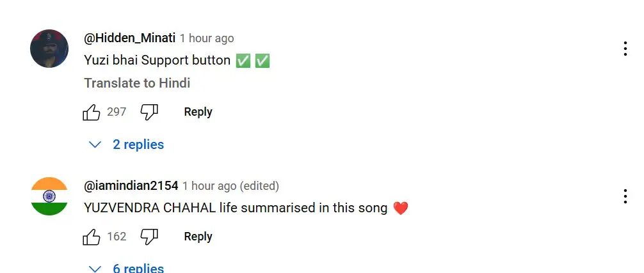This screenshot has width=644, height=273.
Task: Dislike the iamindian2154 comment
Action: [149, 237]
